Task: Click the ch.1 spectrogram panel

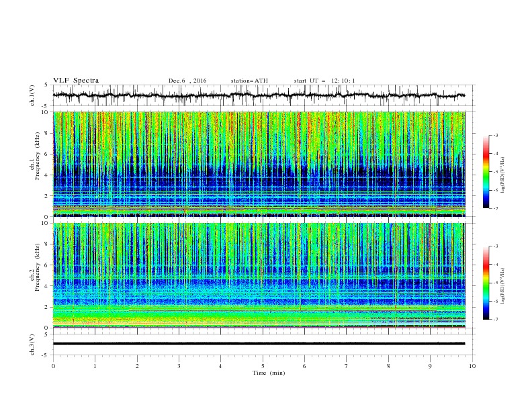Action: [x=259, y=164]
